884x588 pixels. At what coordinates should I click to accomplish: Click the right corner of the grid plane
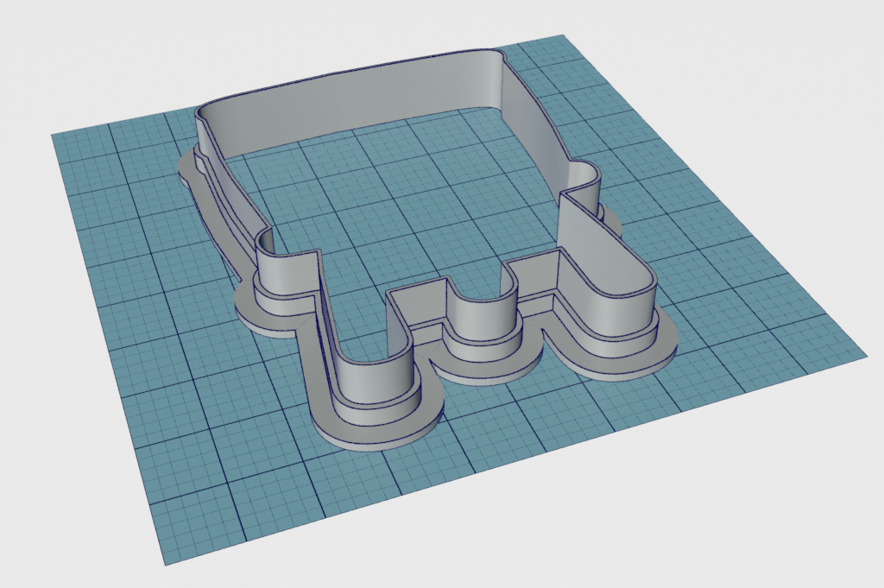click(862, 352)
